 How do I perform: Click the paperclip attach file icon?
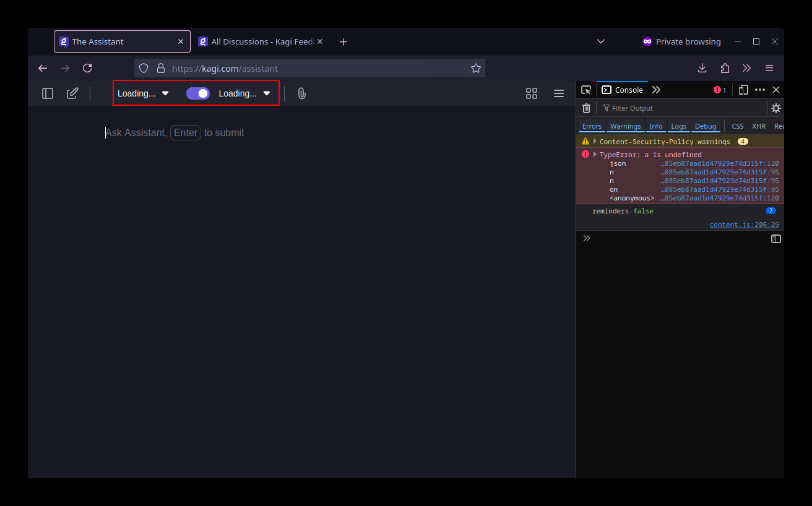(x=301, y=93)
